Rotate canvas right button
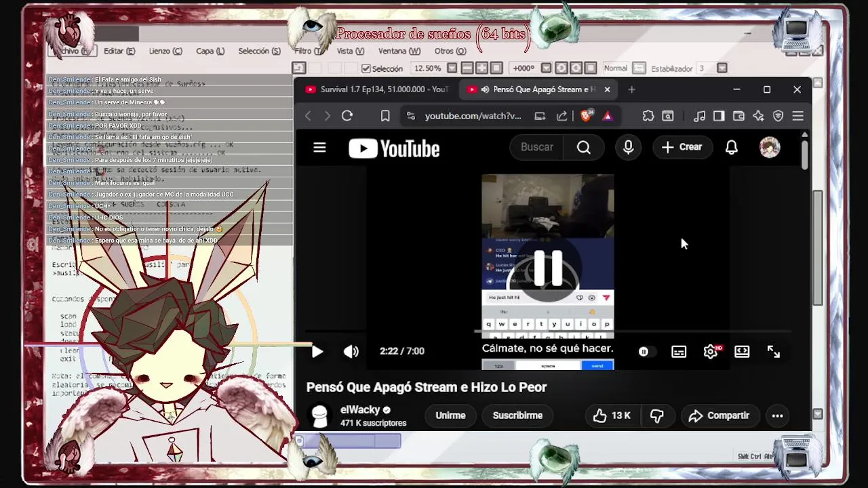Viewport: 868px width, 488px height. pos(576,68)
